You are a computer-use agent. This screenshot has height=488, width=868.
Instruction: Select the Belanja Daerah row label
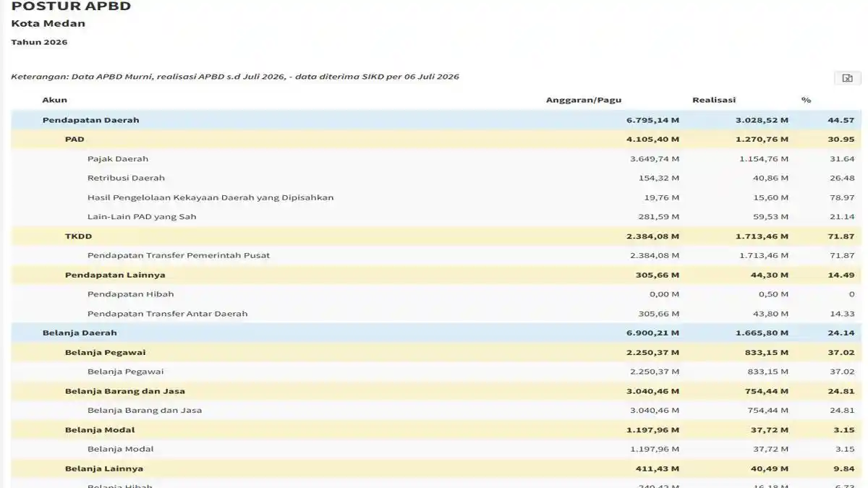coord(80,333)
